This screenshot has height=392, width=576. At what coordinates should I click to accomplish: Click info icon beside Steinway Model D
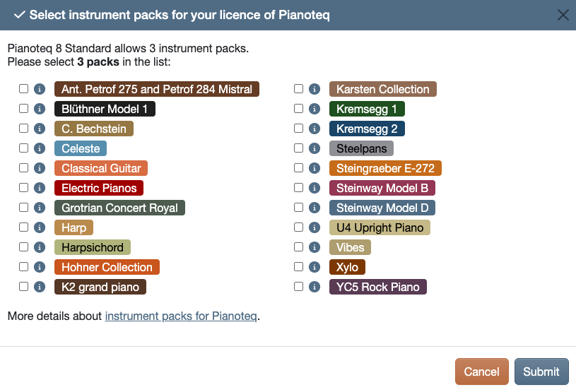click(314, 208)
